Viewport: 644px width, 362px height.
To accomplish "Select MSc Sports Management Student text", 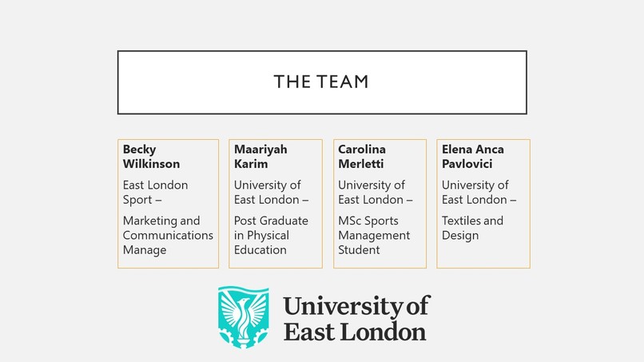I will tap(374, 235).
